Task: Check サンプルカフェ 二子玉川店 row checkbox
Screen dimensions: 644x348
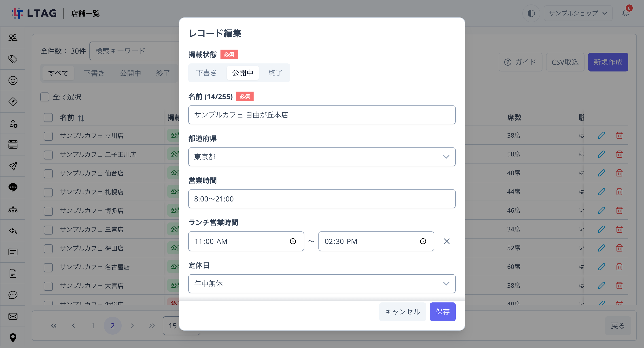Action: (48, 155)
